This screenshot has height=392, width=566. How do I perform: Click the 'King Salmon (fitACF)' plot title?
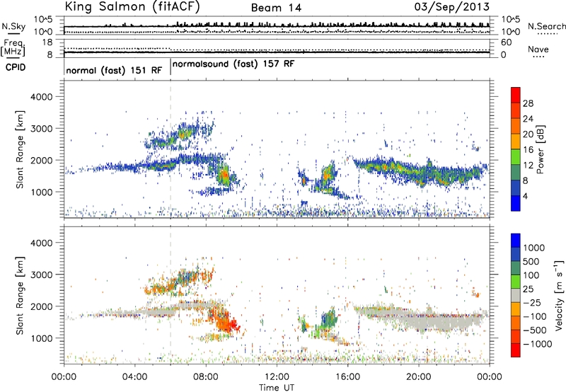(132, 7)
